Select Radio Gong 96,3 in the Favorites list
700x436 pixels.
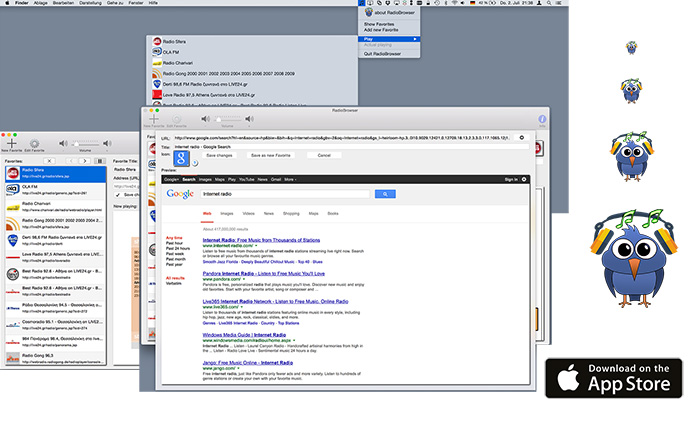[56, 358]
